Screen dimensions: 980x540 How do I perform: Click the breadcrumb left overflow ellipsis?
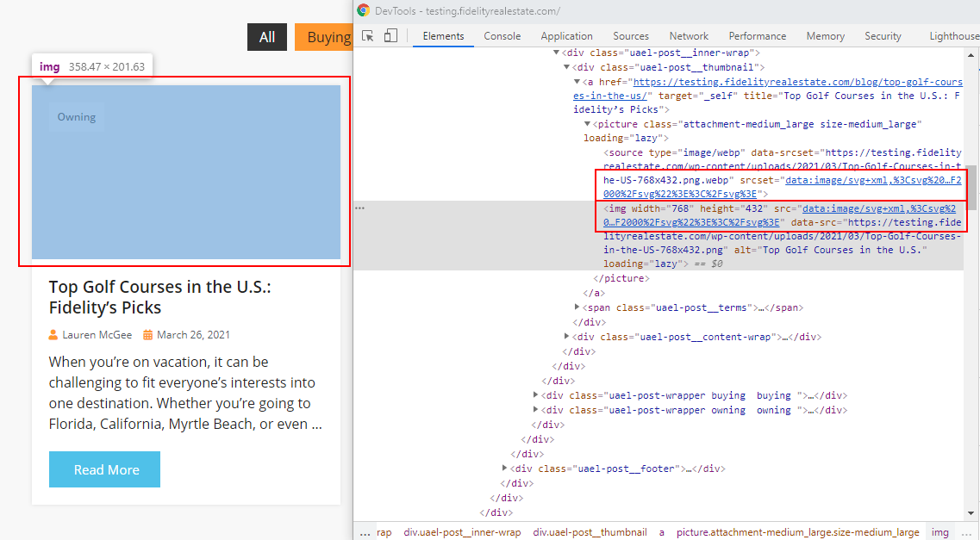coord(365,532)
